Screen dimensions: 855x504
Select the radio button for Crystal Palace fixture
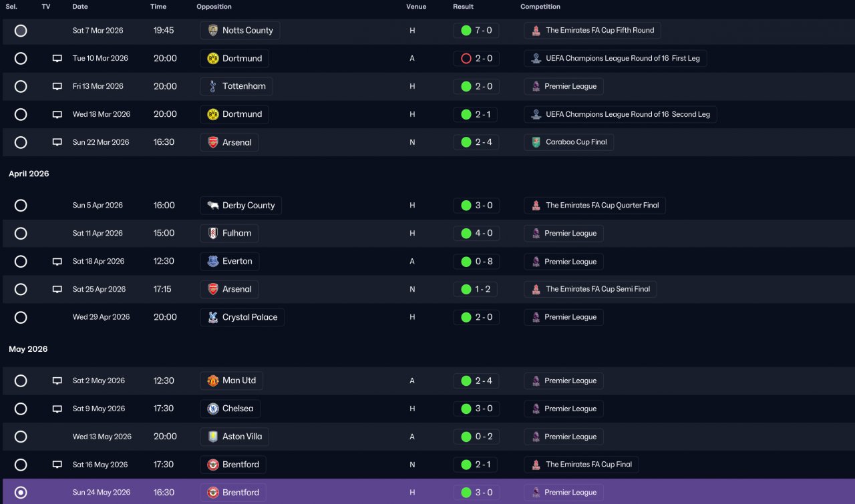pyautogui.click(x=21, y=317)
